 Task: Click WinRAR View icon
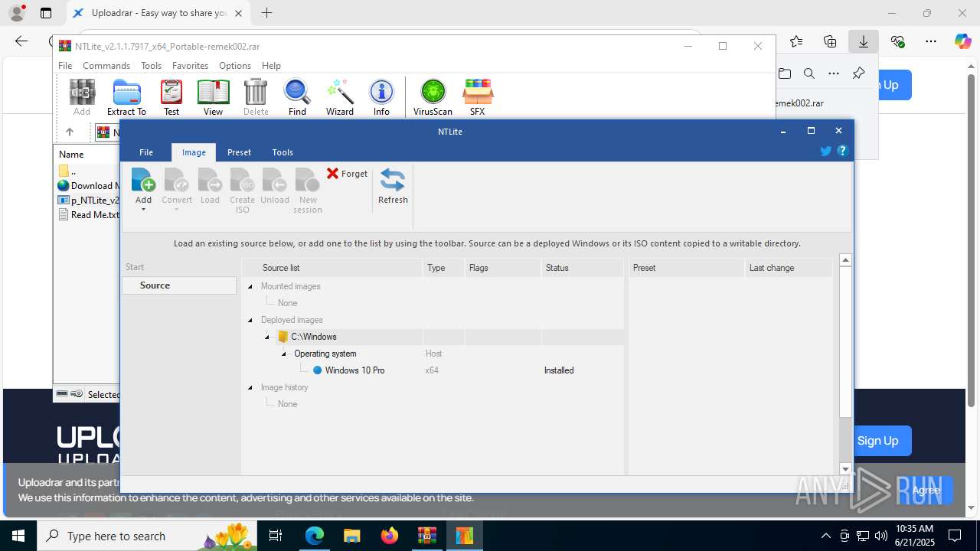[x=213, y=97]
